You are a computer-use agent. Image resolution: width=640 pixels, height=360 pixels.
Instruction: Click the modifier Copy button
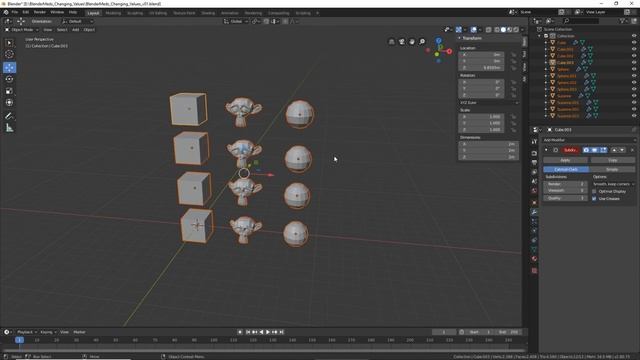pyautogui.click(x=613, y=160)
